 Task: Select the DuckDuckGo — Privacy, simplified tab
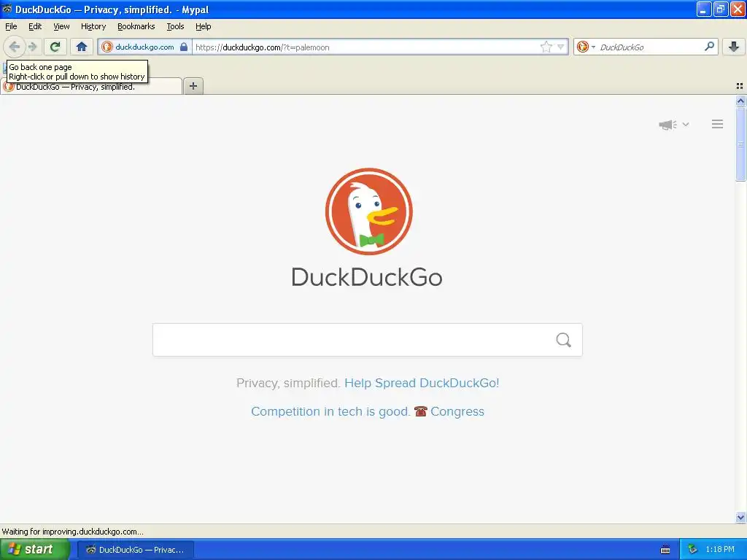click(x=91, y=86)
